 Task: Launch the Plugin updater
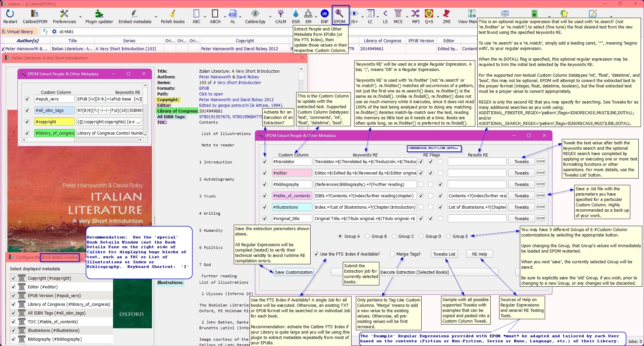pyautogui.click(x=99, y=14)
